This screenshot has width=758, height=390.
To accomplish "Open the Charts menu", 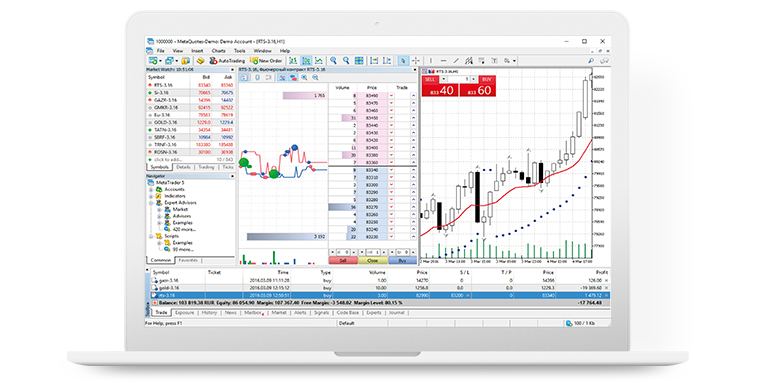I will coord(219,51).
